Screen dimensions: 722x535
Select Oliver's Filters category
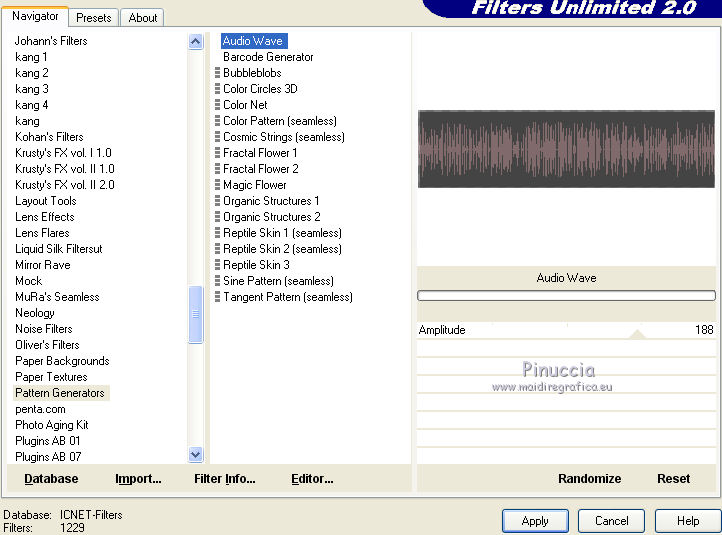pos(47,345)
